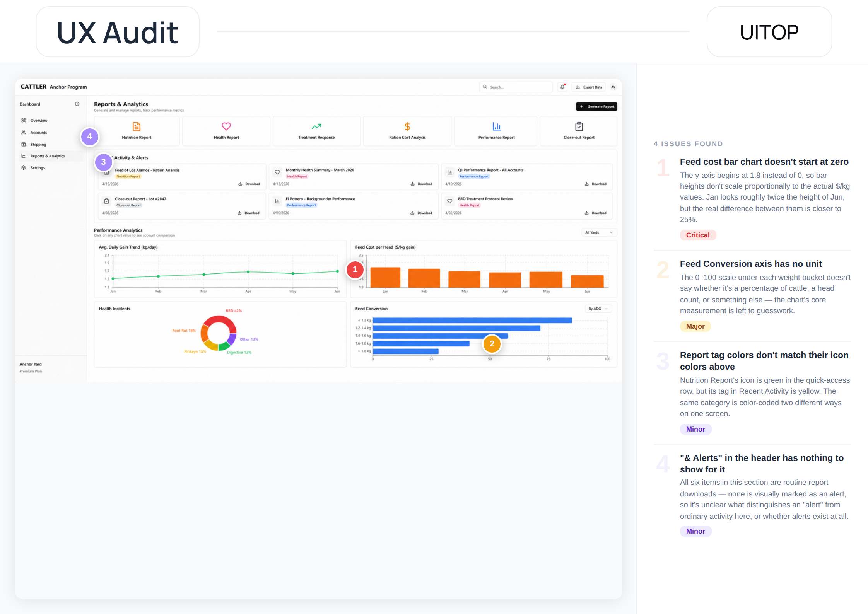Screen dimensions: 868x614
Task: Click the Feb orange Feed Cost bar
Action: coord(424,278)
